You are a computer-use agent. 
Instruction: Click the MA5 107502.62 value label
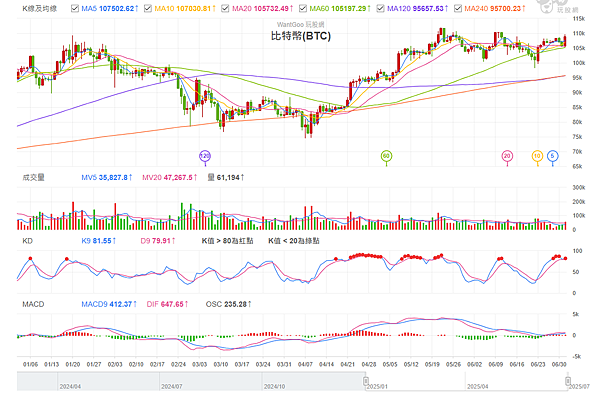pos(110,8)
